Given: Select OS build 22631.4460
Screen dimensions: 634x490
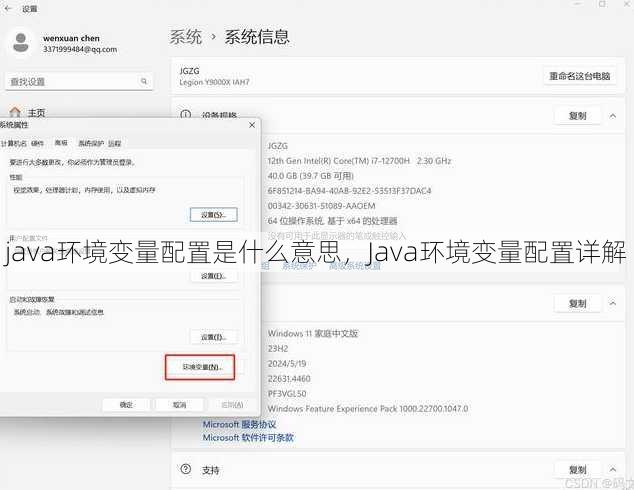Looking at the screenshot, I should pos(289,378).
